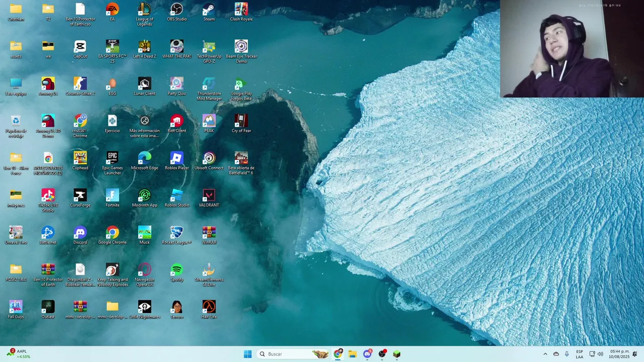This screenshot has width=644, height=362.
Task: Launch Steam from the desktop
Action: click(x=209, y=12)
